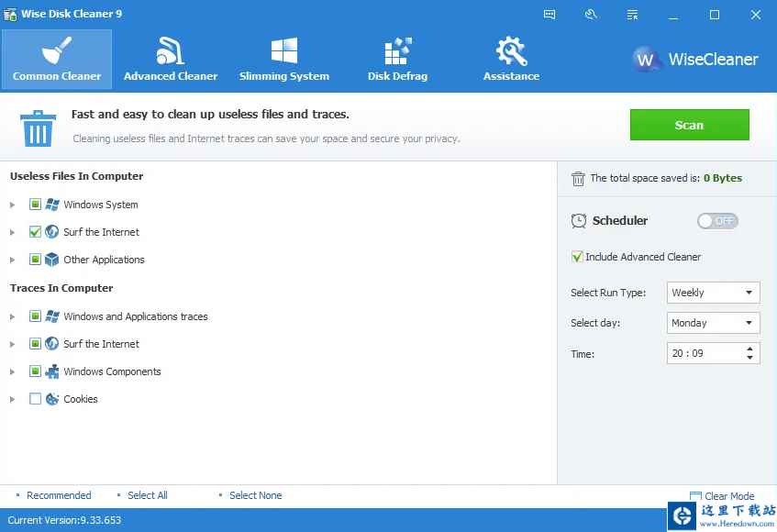Expand the Cookies node
The width and height of the screenshot is (777, 532).
pyautogui.click(x=13, y=399)
